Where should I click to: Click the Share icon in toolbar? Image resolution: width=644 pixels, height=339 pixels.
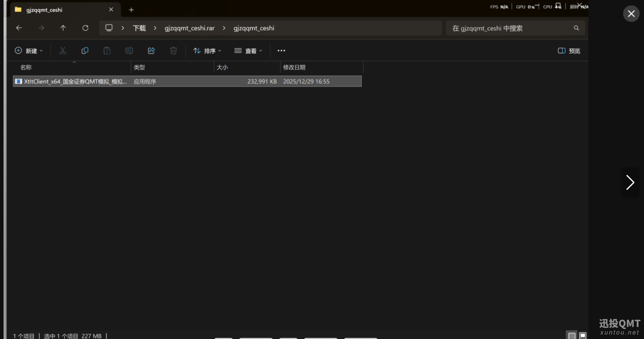pyautogui.click(x=151, y=51)
